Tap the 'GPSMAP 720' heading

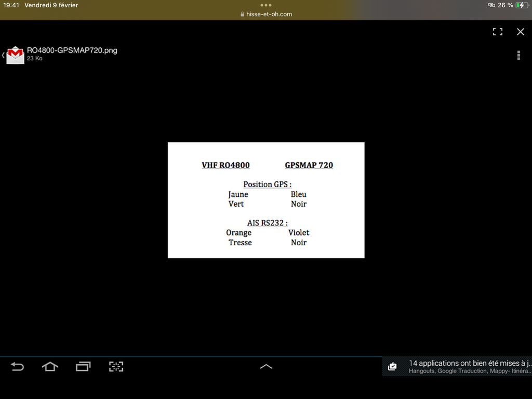[309, 165]
